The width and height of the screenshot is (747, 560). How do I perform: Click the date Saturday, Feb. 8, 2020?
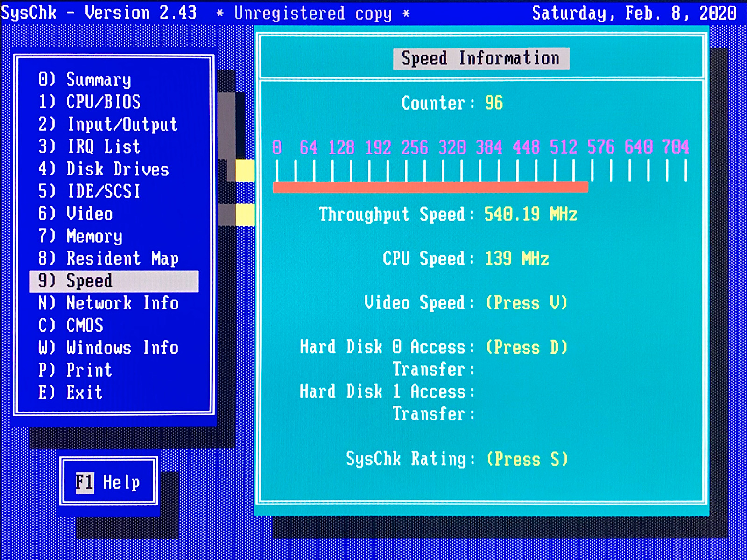click(634, 13)
